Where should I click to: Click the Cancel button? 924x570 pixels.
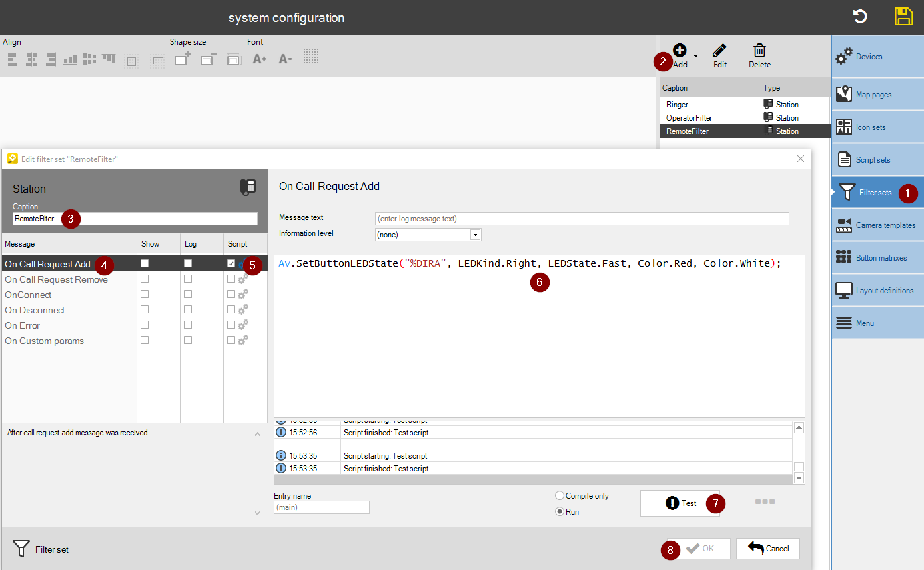point(768,549)
